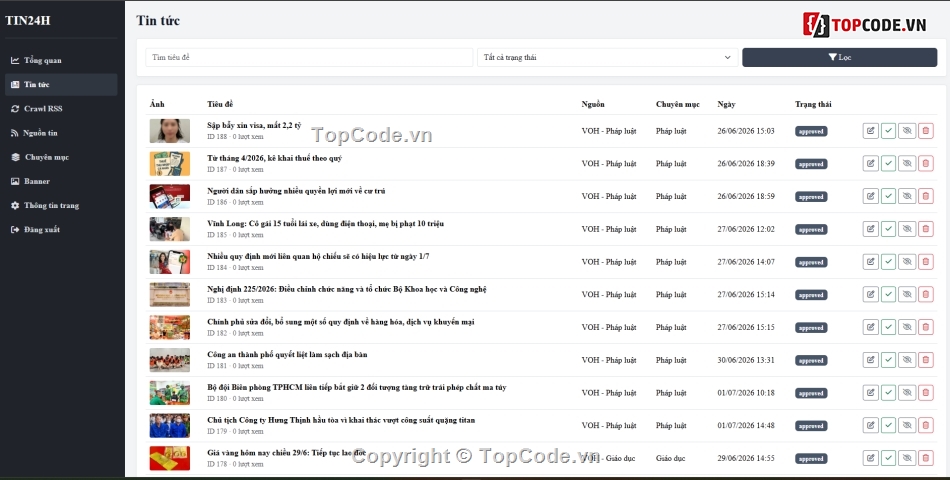Click the 'Ngày' column header

(x=726, y=104)
